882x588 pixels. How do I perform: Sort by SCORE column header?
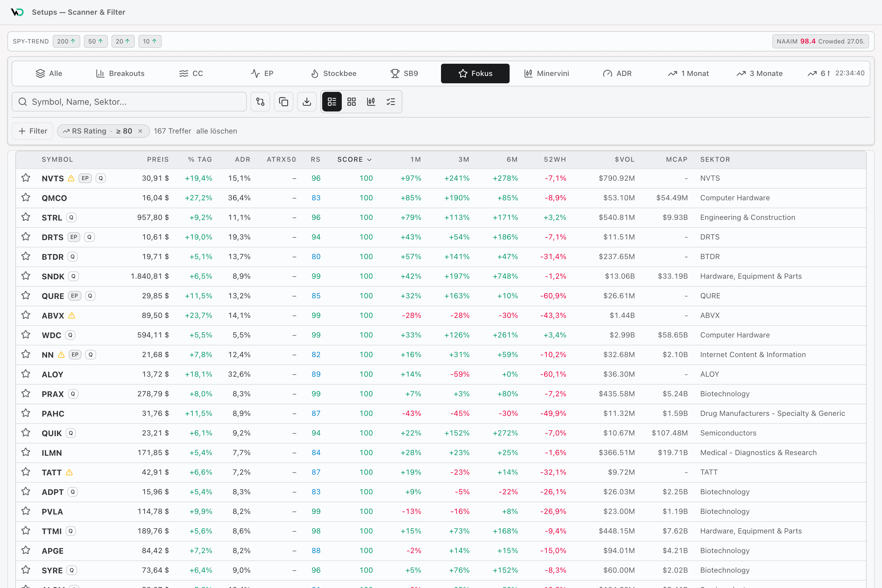354,159
